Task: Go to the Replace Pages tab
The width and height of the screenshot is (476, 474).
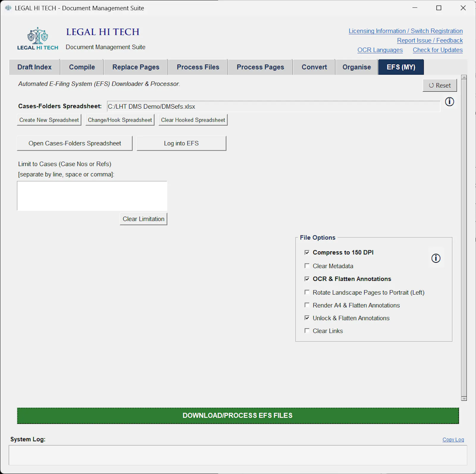Action: tap(136, 67)
